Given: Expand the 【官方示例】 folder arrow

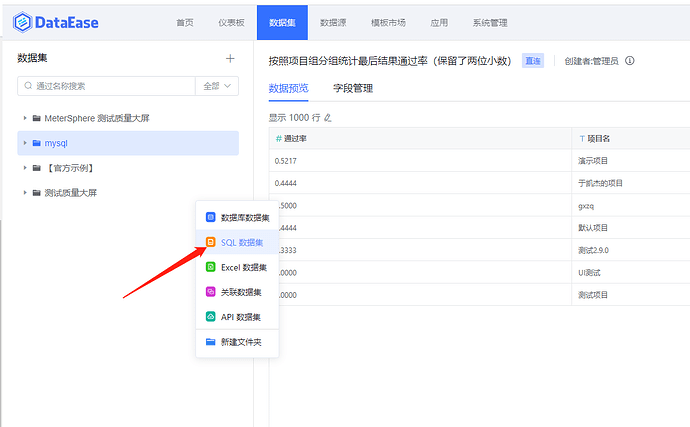Looking at the screenshot, I should (x=25, y=168).
